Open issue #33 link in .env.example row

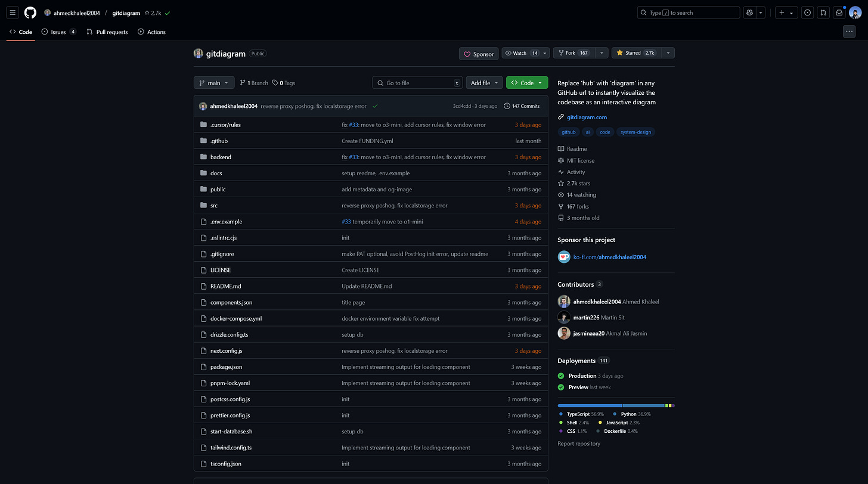click(346, 222)
